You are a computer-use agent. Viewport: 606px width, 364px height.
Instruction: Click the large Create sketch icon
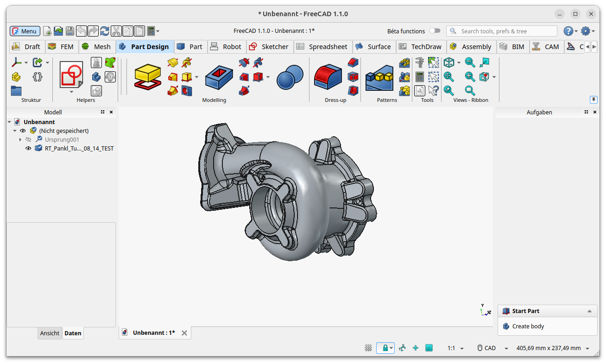(71, 74)
